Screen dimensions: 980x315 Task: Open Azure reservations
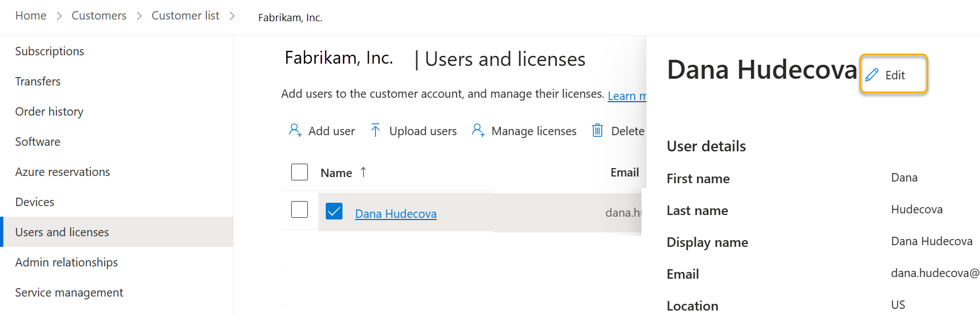[62, 172]
